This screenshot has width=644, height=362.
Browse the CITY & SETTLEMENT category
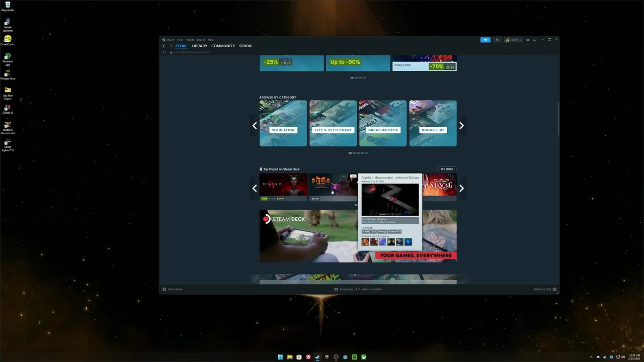(x=333, y=123)
